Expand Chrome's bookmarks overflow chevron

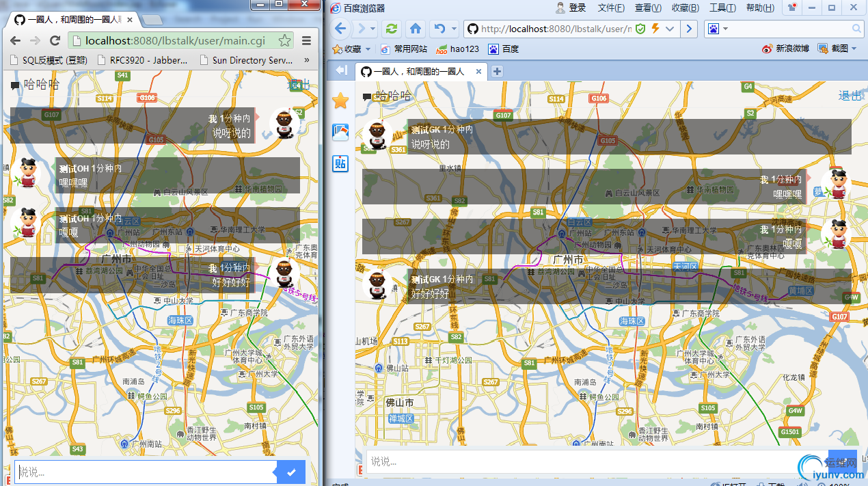(x=307, y=60)
